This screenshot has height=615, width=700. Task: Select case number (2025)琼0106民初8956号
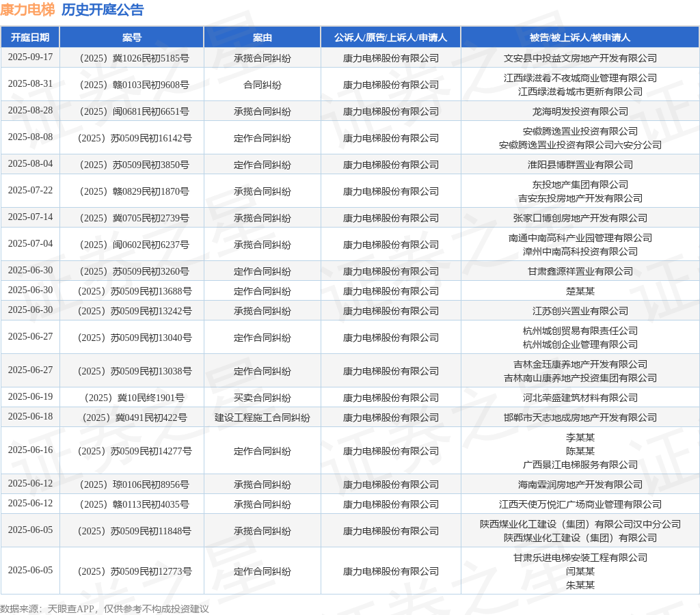[x=135, y=484]
